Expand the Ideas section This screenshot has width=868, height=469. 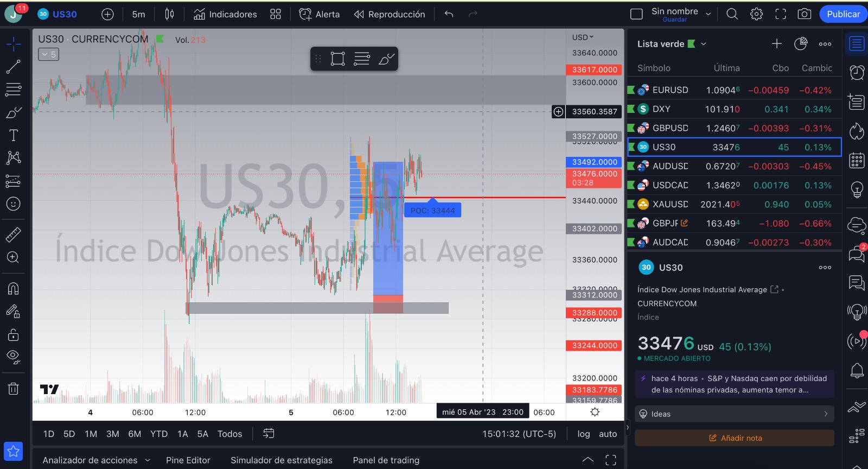(734, 414)
